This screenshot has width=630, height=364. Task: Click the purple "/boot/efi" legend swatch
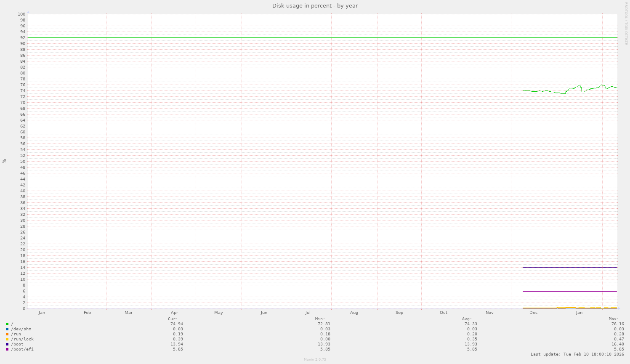click(x=7, y=349)
